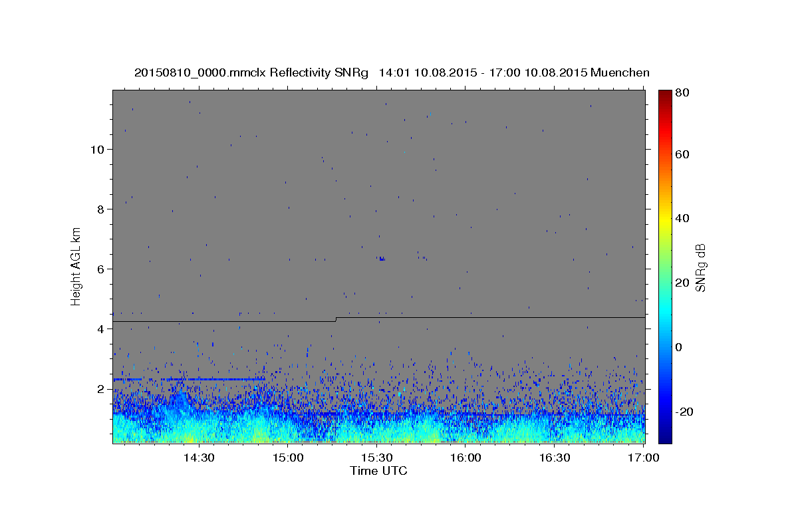The width and height of the screenshot is (798, 532).
Task: Click the 16:30 time tick label
Action: click(x=555, y=458)
